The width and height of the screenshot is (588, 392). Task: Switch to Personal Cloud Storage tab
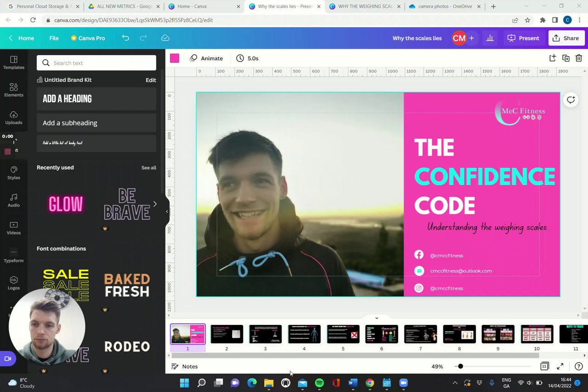click(x=44, y=6)
